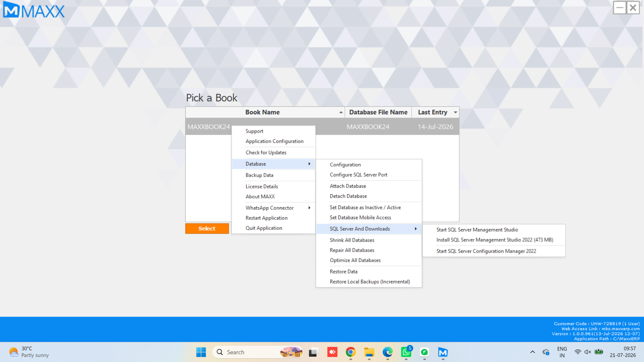This screenshot has width=644, height=362.
Task: Click the orange Select button
Action: [207, 229]
